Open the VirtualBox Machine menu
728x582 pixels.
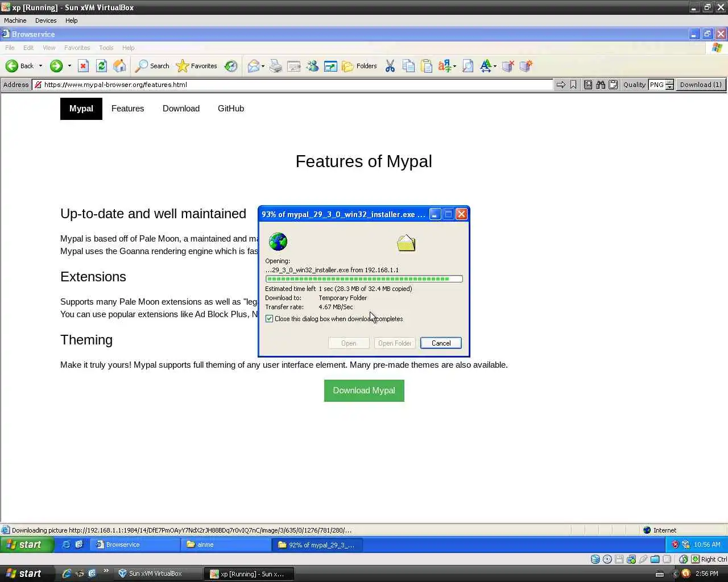pos(15,20)
